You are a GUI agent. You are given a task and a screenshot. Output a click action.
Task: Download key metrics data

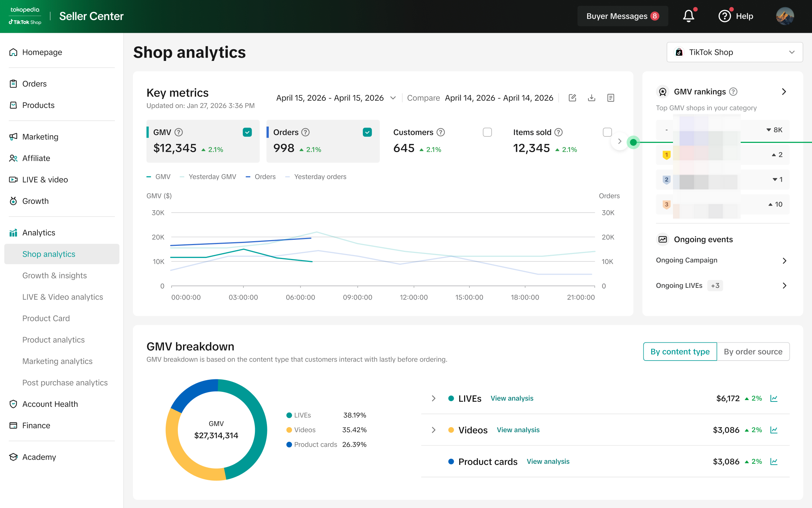click(592, 98)
